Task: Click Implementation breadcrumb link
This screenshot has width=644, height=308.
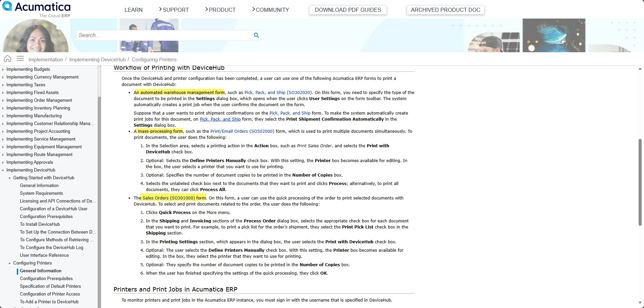Action: pyautogui.click(x=46, y=59)
